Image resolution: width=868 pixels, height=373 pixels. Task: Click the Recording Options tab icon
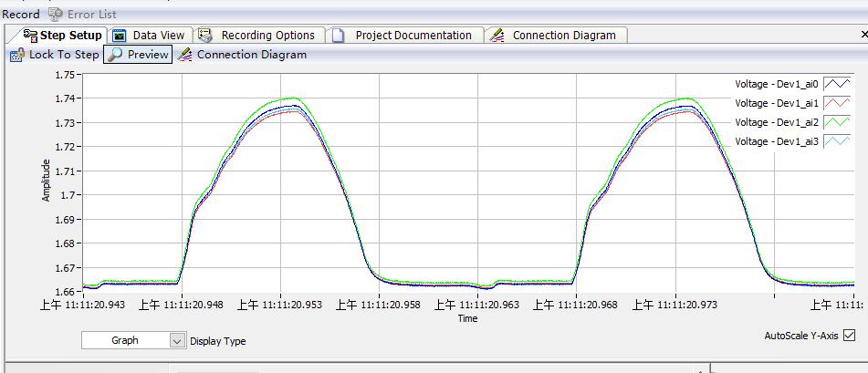click(205, 36)
